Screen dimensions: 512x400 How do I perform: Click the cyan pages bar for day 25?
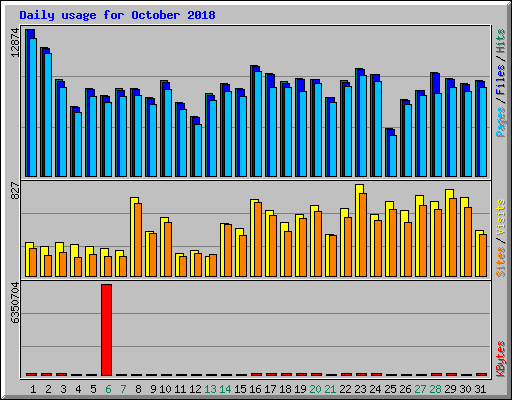[393, 156]
